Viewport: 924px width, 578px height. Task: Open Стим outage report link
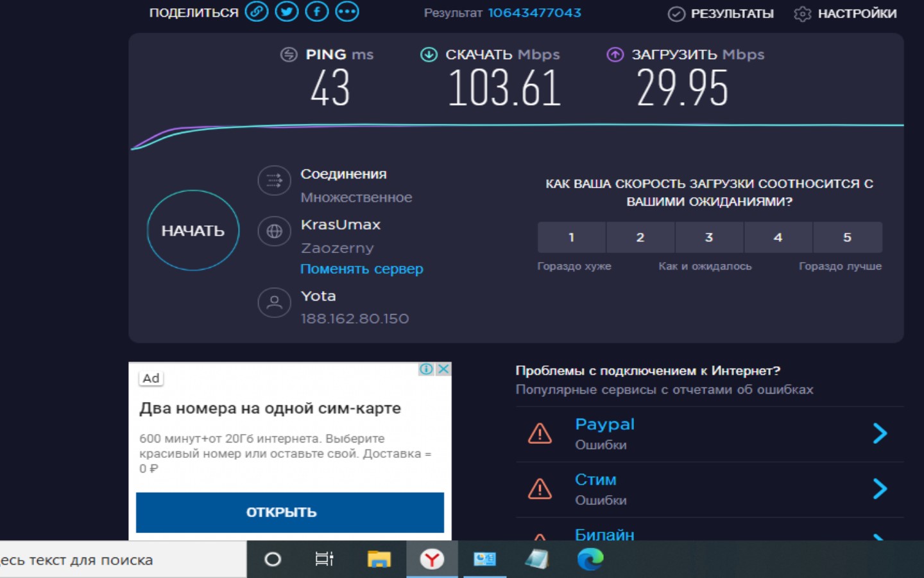coord(595,480)
